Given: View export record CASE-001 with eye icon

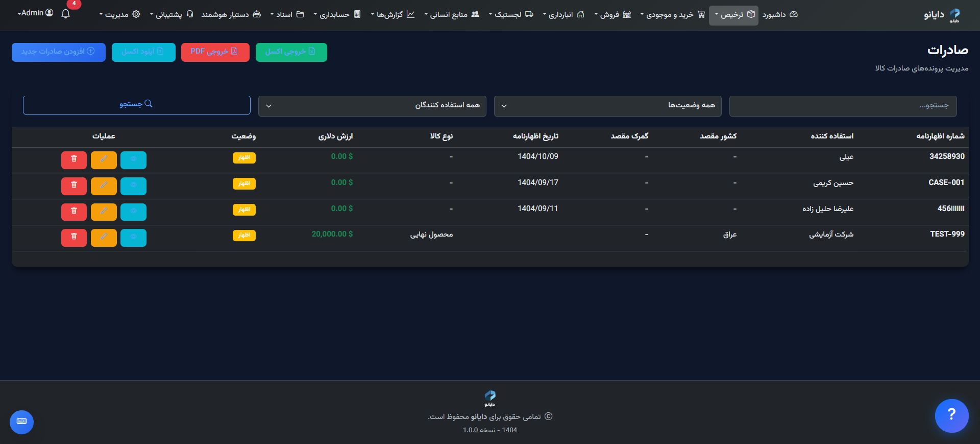Looking at the screenshot, I should click(x=133, y=186).
